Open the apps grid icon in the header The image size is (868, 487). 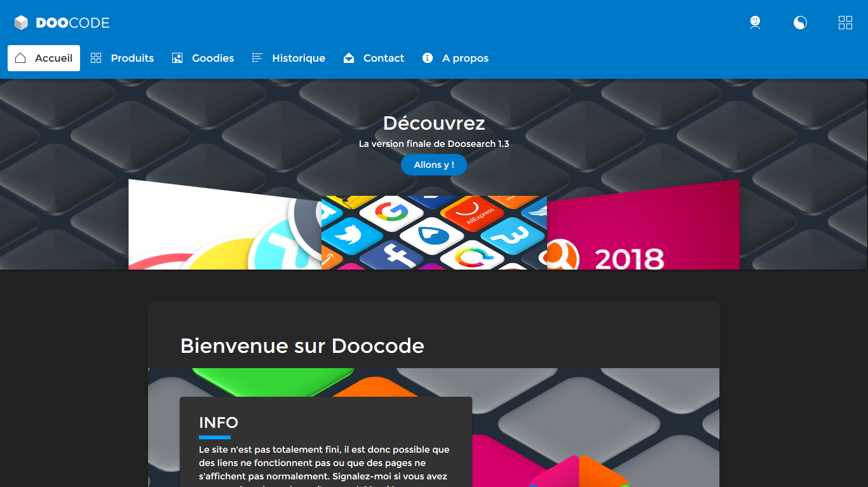(x=845, y=23)
